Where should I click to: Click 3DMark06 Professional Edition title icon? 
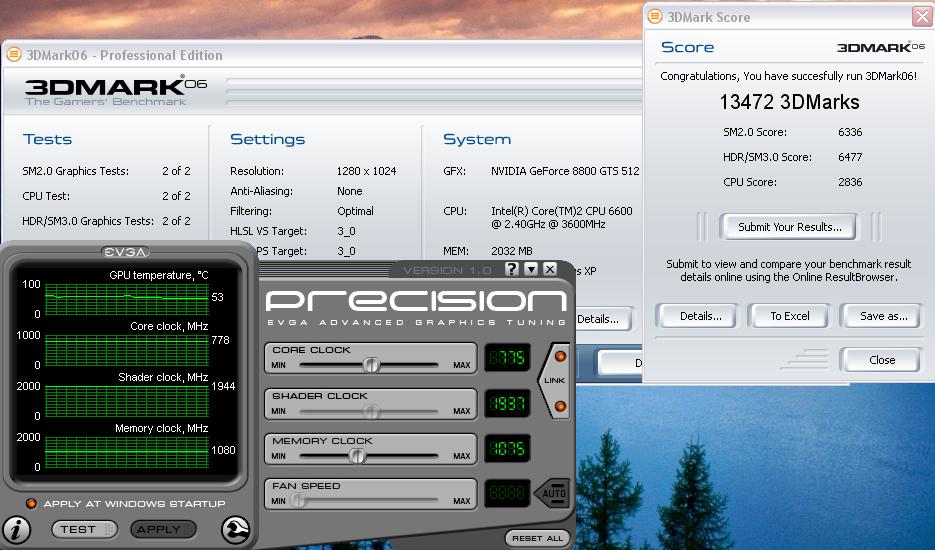click(14, 55)
